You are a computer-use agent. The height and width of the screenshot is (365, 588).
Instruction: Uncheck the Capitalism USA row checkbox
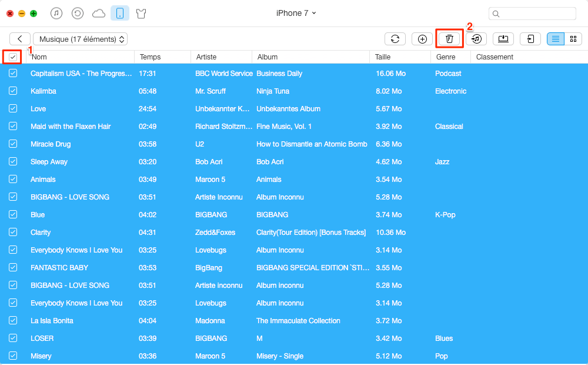13,73
